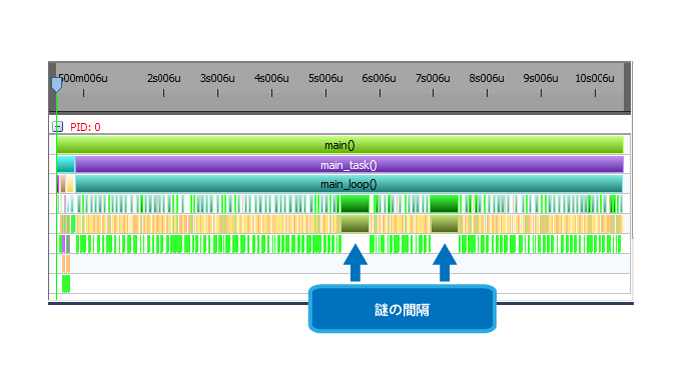Click the small green block in the bottom row
This screenshot has height=391, width=700.
[x=66, y=284]
